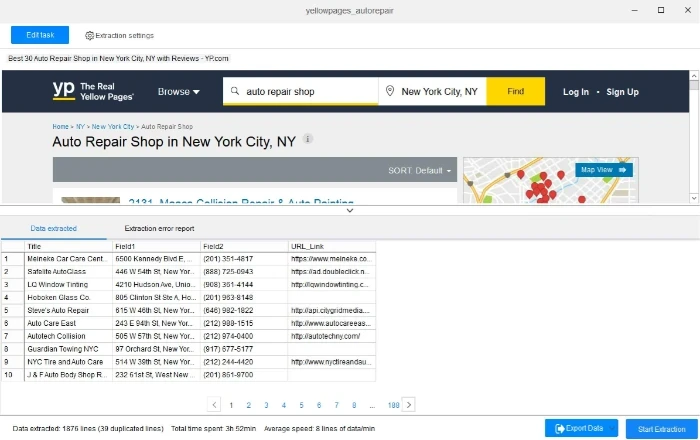Image resolution: width=700 pixels, height=440 pixels.
Task: Click address 97 Orchard St cell
Action: [x=156, y=349]
